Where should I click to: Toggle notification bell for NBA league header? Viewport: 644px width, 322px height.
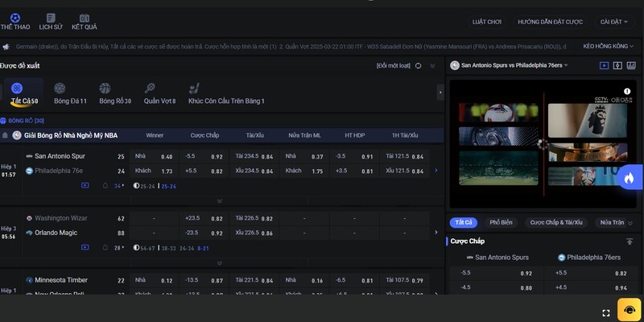point(5,135)
